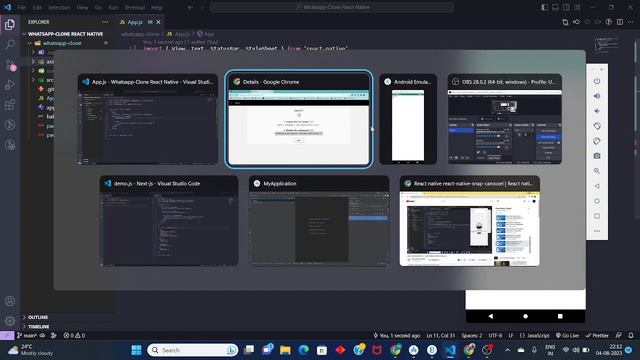Open Source Control view with the pending badge

[x=10, y=64]
